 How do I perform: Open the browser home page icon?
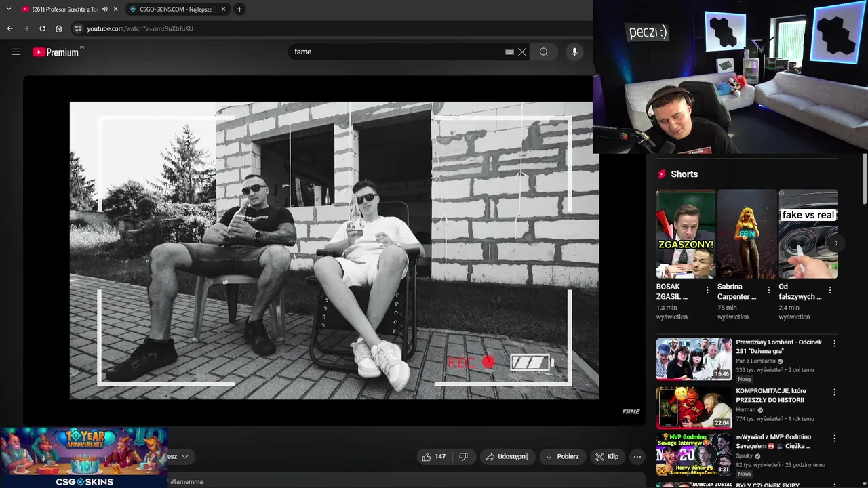[x=58, y=28]
